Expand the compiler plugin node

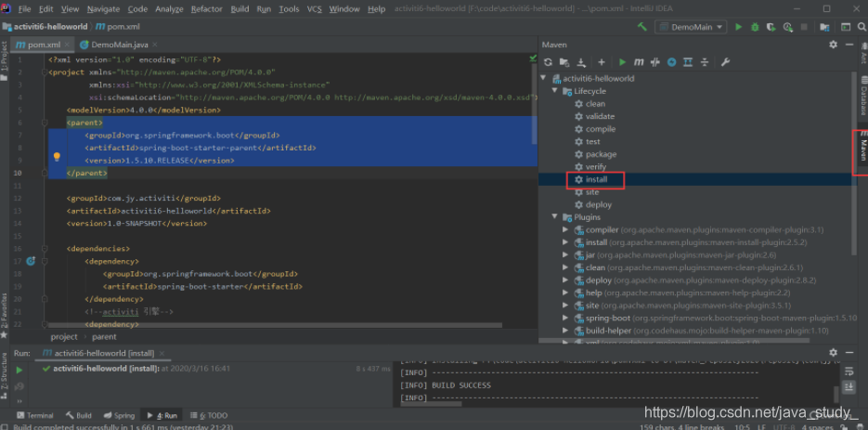565,229
